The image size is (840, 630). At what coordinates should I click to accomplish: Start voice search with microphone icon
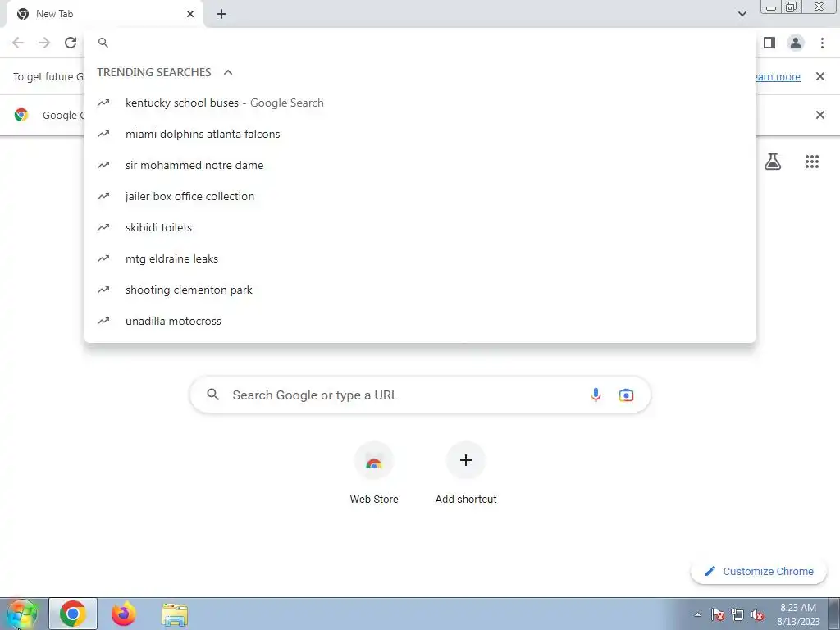596,395
